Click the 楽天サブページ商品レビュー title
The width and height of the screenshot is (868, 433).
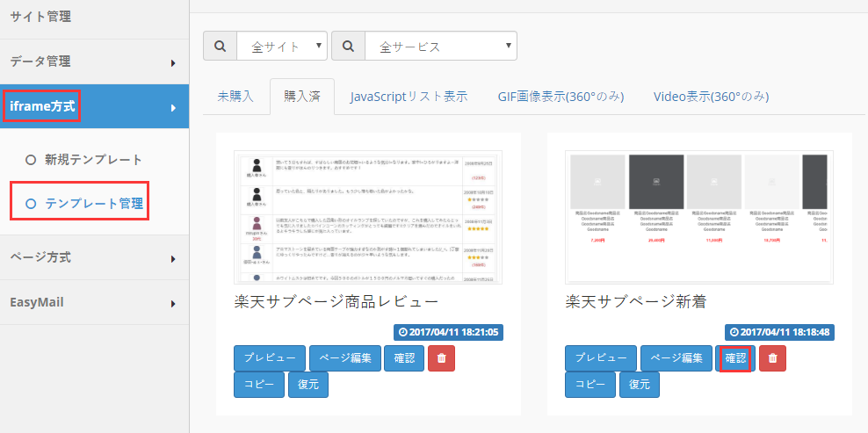coord(336,302)
